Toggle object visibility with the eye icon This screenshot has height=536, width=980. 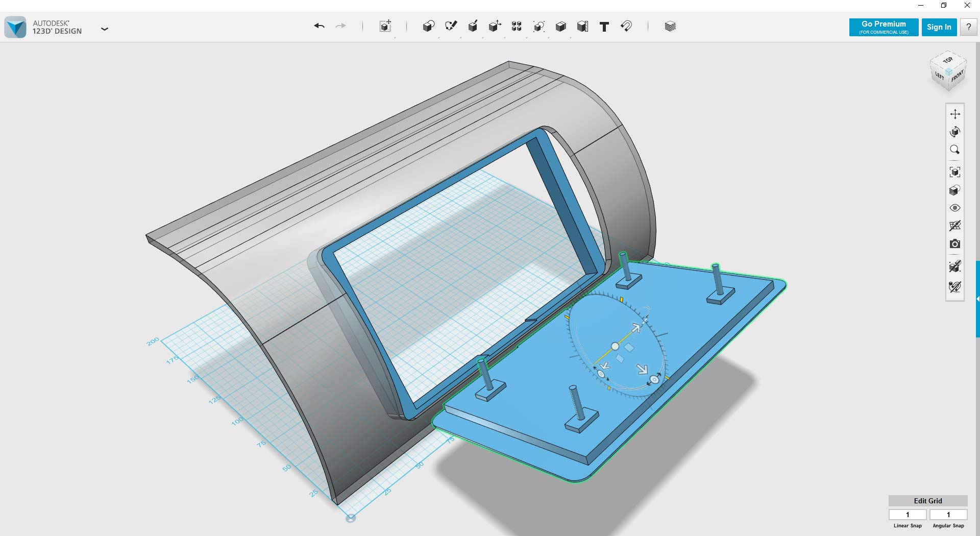click(955, 208)
